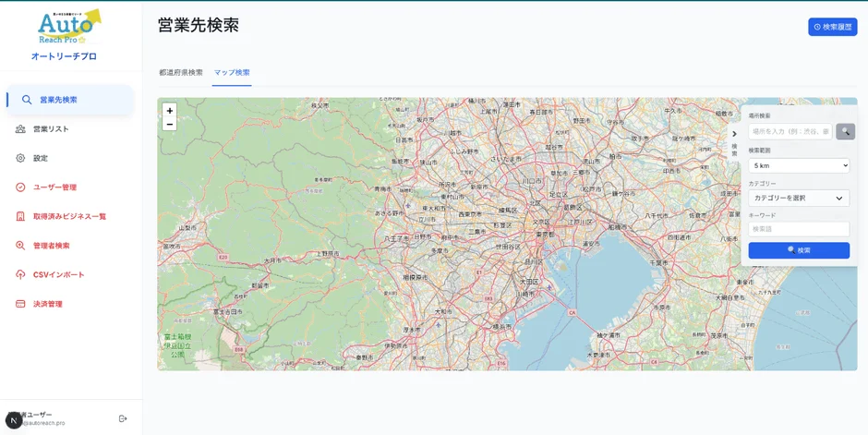Zoom out the map with minus button
The width and height of the screenshot is (868, 435).
pos(169,124)
